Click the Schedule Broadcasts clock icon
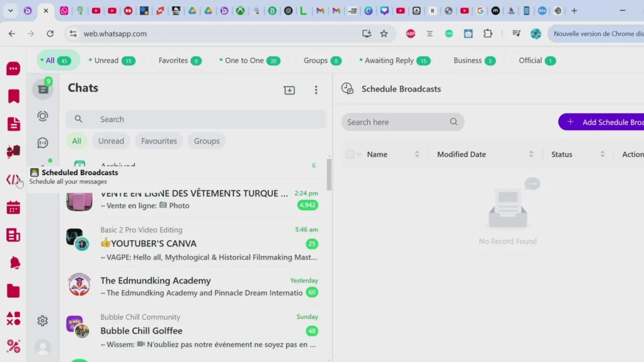 (347, 89)
